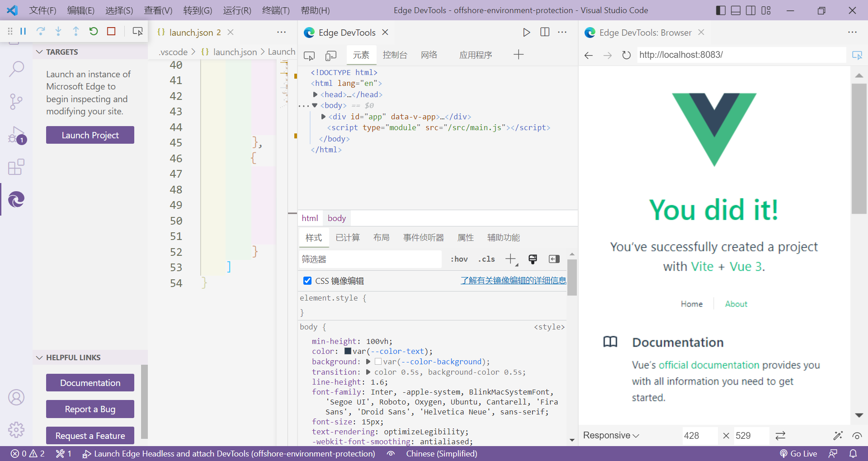Click browser preview vertical scrollbar thumb
The height and width of the screenshot is (461, 868).
[x=859, y=148]
